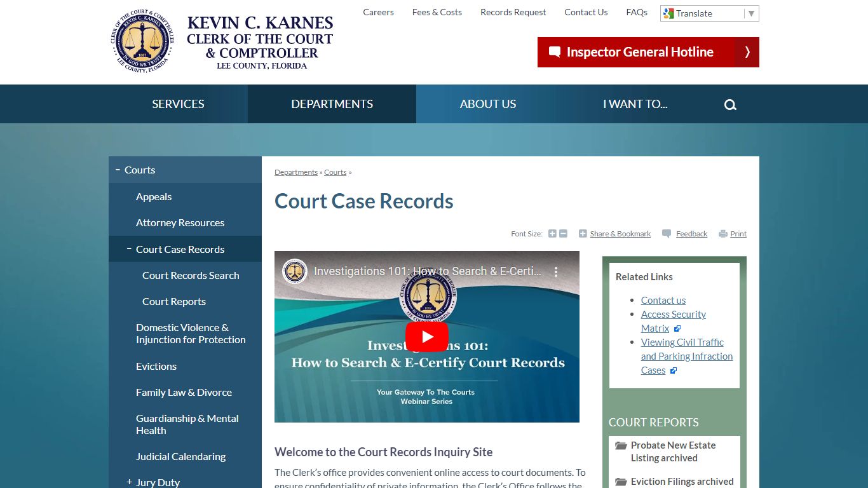
Task: Click external link icon next to Access Security Matrix
Action: pos(677,329)
